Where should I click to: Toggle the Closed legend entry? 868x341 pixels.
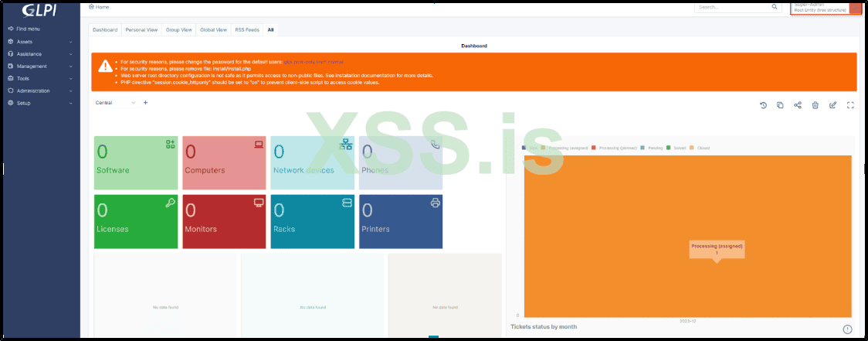click(699, 148)
